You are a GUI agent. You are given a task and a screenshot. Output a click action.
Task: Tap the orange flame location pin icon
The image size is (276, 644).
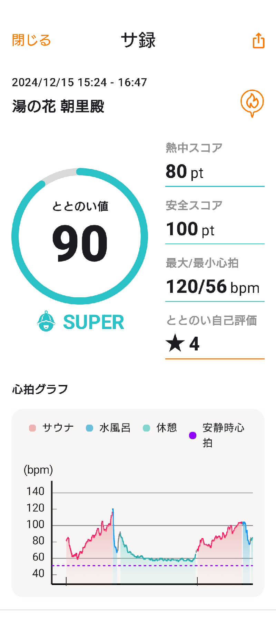tap(252, 102)
